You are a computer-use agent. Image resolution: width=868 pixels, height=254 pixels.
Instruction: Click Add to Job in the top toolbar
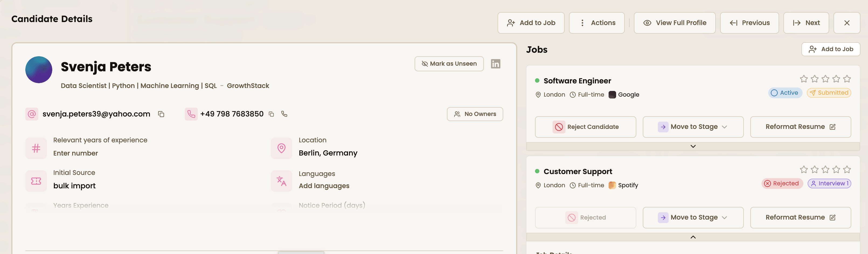[531, 23]
